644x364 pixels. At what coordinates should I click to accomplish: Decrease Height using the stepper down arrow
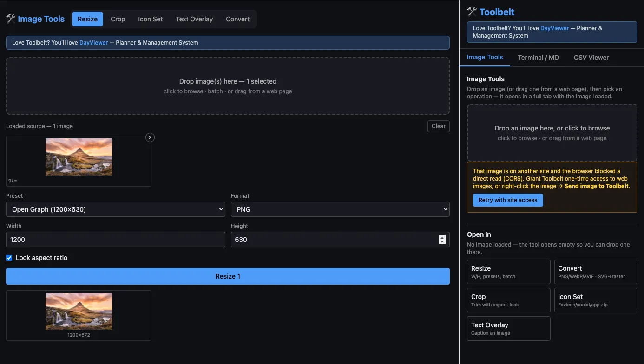pyautogui.click(x=442, y=242)
